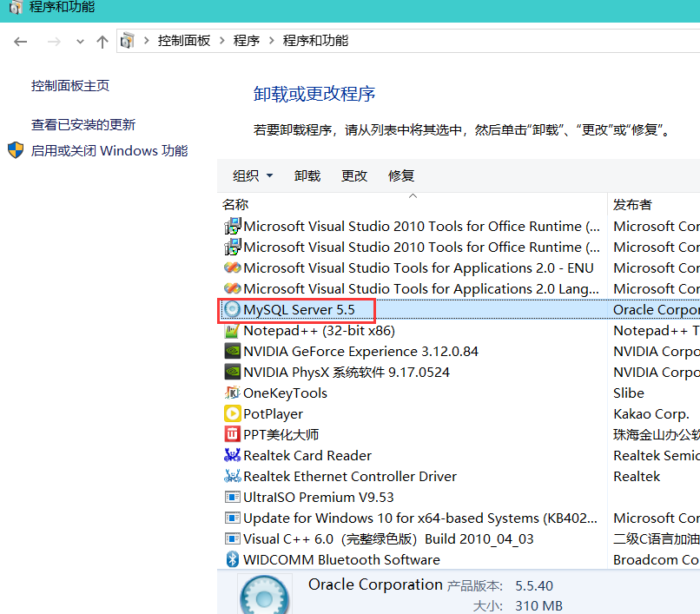Click product version 5.5.40 in details
Image resolution: width=700 pixels, height=614 pixels.
point(534,585)
